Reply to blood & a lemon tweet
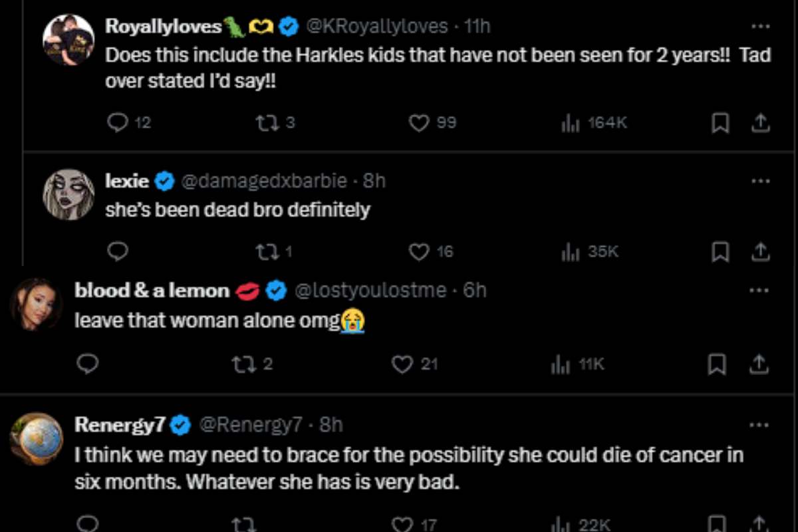Screen dimensions: 798x532 pos(88,364)
